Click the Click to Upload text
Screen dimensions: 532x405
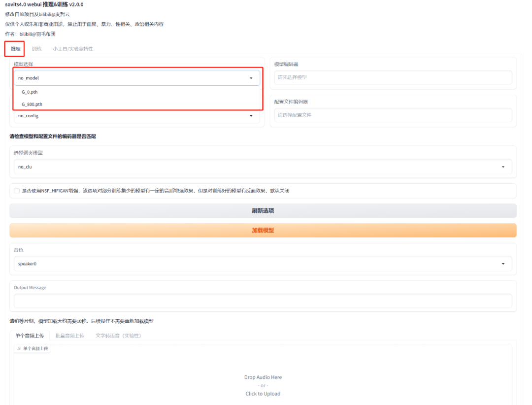(263, 394)
